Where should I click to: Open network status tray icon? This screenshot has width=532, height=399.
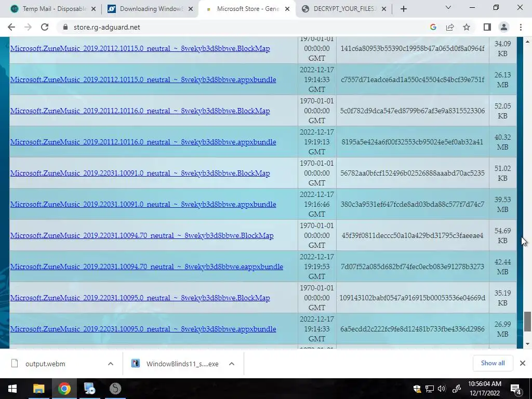(x=430, y=389)
